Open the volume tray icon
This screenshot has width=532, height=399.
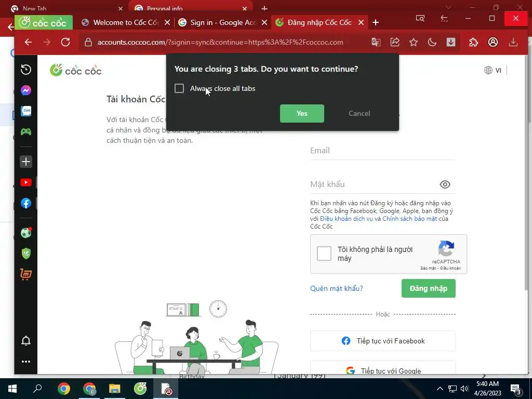[x=464, y=389]
